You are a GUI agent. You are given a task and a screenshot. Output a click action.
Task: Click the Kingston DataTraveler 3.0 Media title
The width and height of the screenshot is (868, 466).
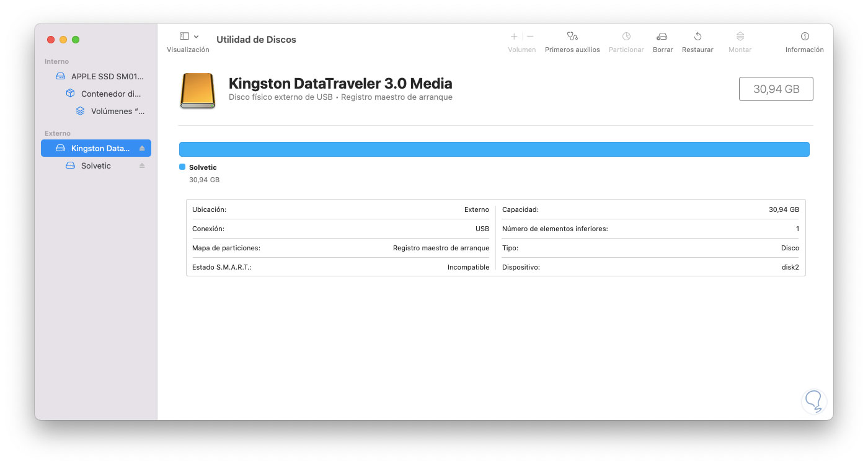340,83
